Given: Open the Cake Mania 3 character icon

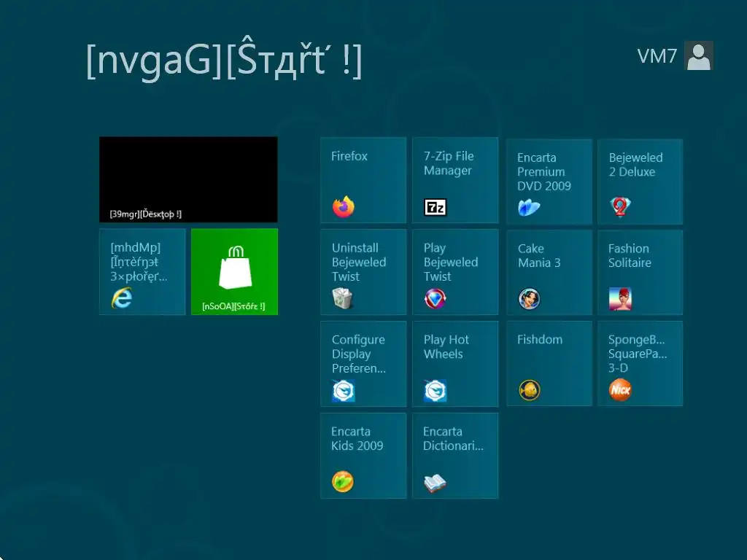Looking at the screenshot, I should (530, 299).
